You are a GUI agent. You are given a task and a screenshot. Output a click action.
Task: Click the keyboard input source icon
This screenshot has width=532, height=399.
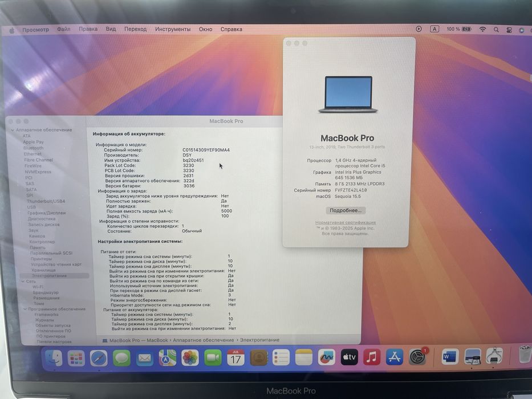tap(434, 29)
